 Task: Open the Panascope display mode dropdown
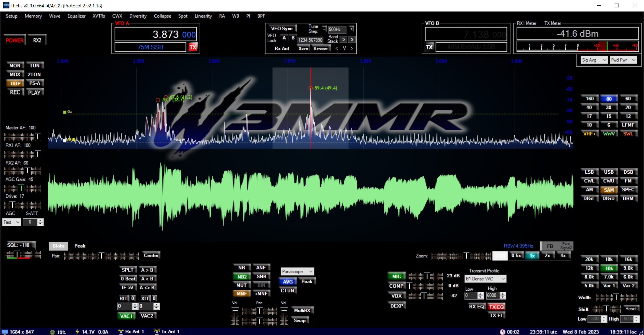297,272
